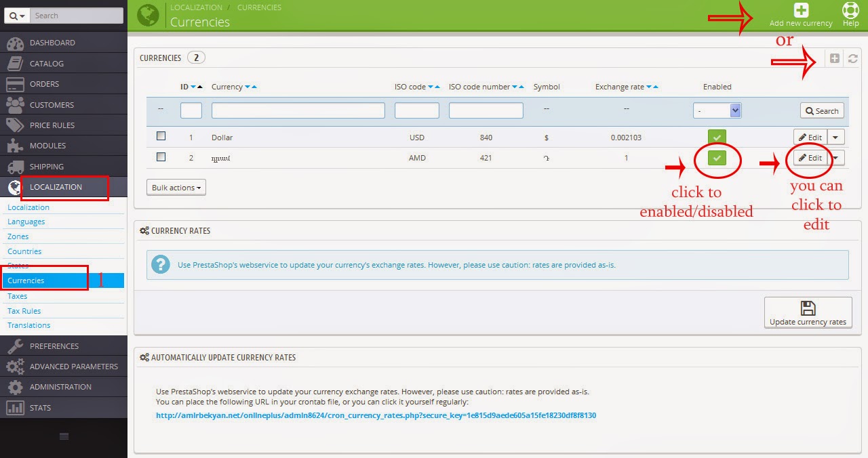Click the Stats bar chart icon
The width and height of the screenshot is (868, 458).
(15, 408)
